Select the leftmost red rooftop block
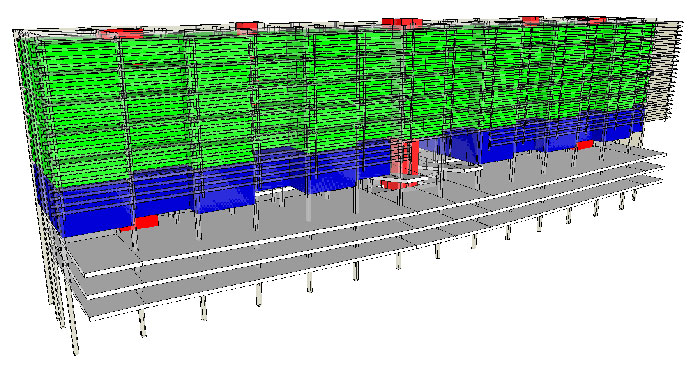Viewport: 700px width, 369px height. (121, 33)
